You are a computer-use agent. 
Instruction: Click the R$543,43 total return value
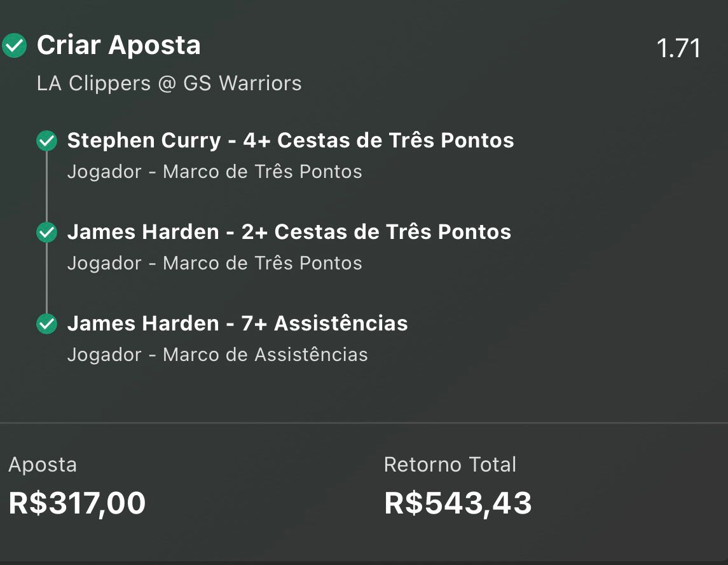[458, 503]
